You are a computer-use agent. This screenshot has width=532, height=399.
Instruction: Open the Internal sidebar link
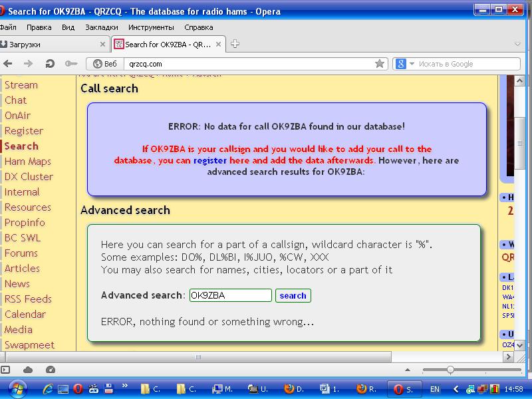(x=22, y=192)
